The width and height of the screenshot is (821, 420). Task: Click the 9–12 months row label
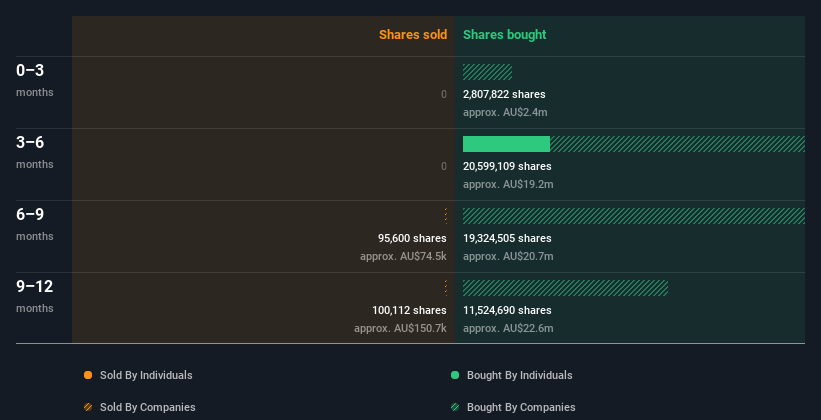pyautogui.click(x=35, y=296)
